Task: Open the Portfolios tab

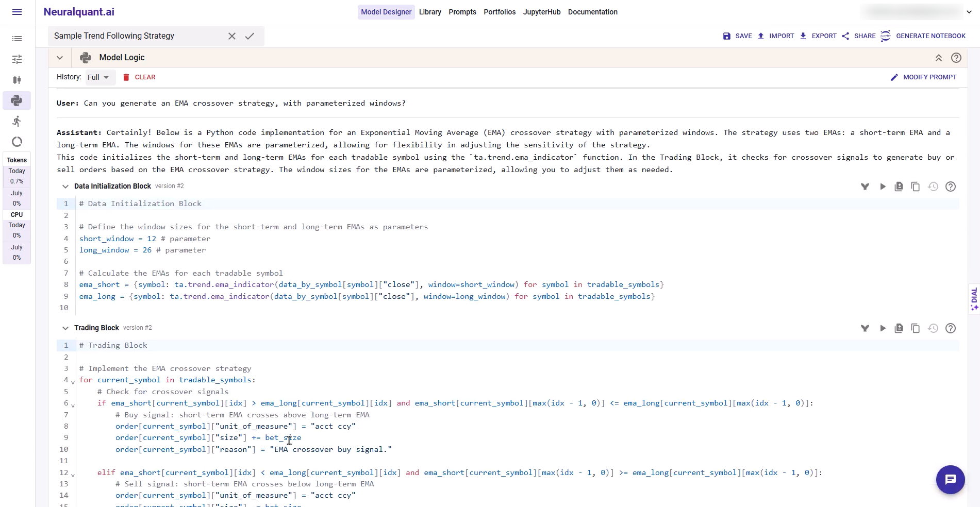Action: tap(499, 12)
